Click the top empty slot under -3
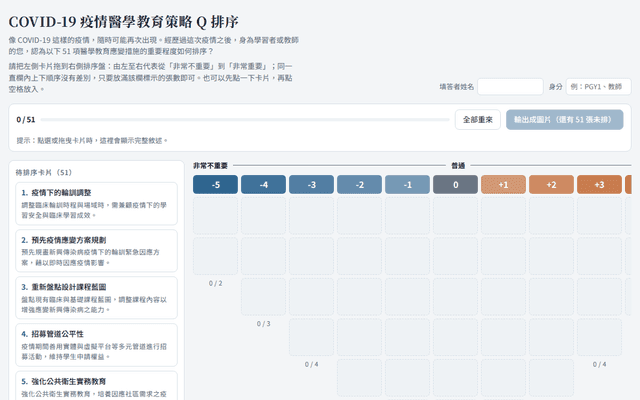640x400 pixels. click(x=311, y=216)
